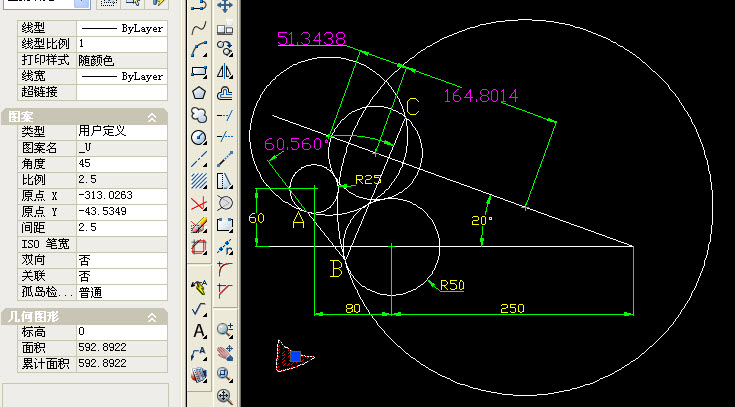
Task: Select the 累计面积 value 592.8922
Action: point(122,364)
